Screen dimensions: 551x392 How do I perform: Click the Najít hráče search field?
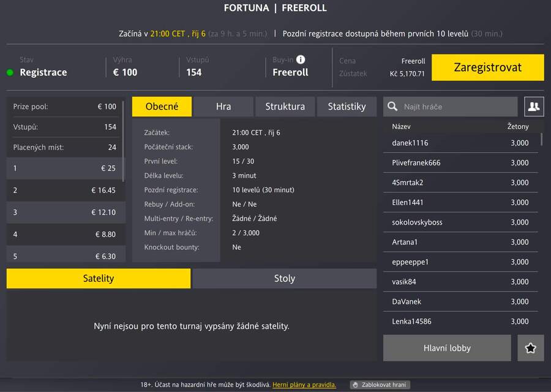pyautogui.click(x=451, y=107)
